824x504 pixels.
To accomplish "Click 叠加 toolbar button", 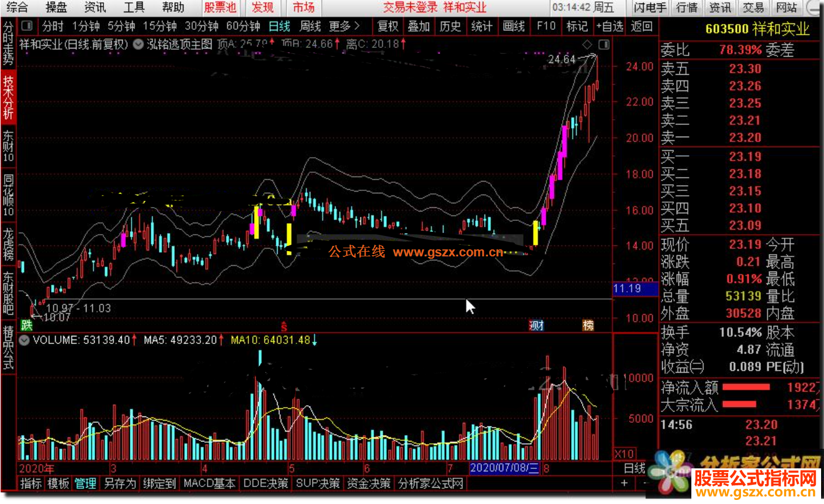I will (x=419, y=26).
